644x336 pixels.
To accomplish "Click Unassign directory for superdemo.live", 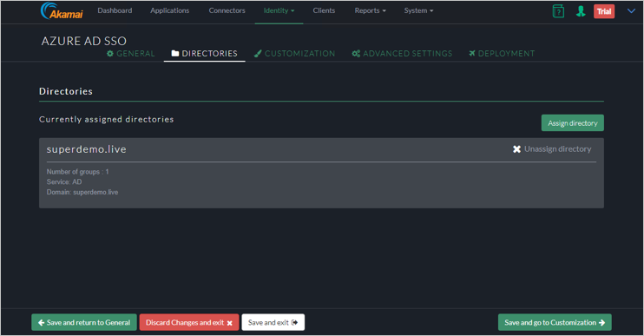I will pos(552,149).
